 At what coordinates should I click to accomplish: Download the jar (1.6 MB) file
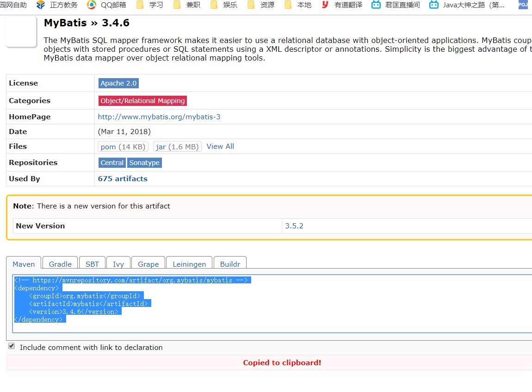point(178,147)
